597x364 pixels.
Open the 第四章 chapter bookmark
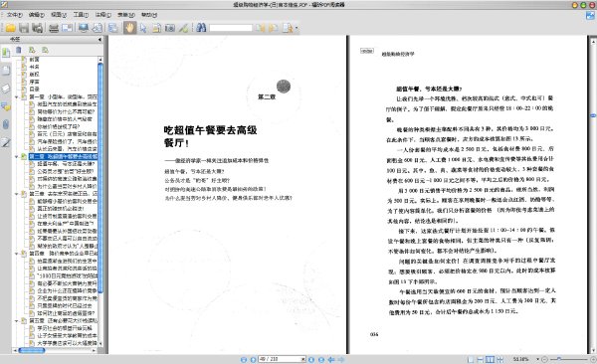click(x=64, y=254)
